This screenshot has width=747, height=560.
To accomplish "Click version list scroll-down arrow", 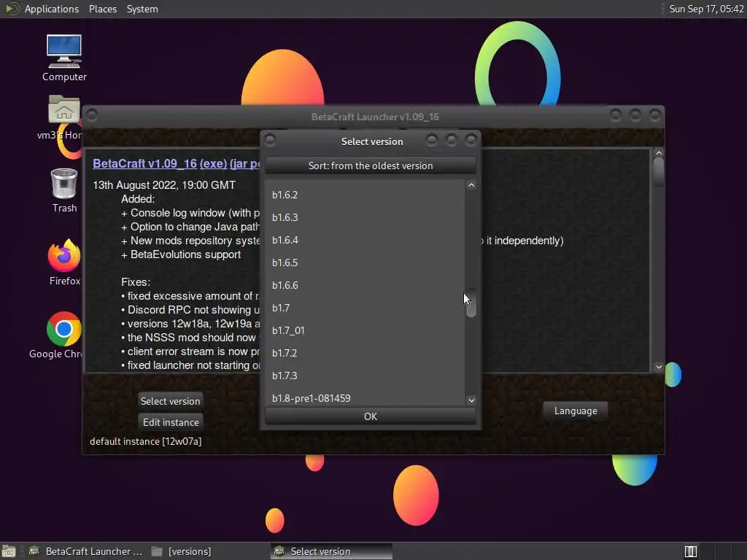I will 471,400.
